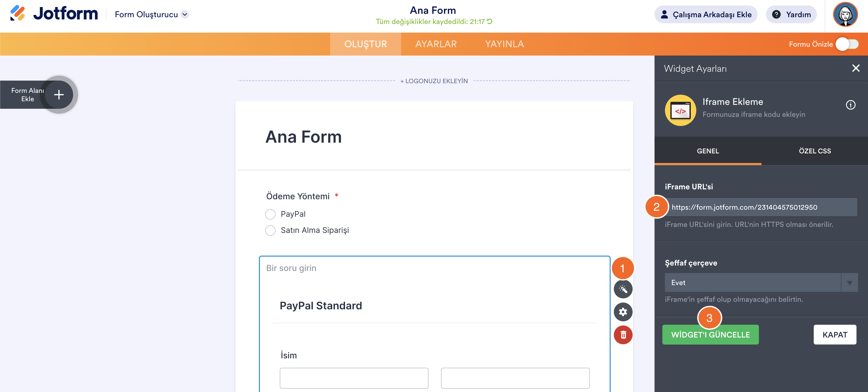Open widget settings gear icon
This screenshot has height=392, width=868.
(623, 312)
